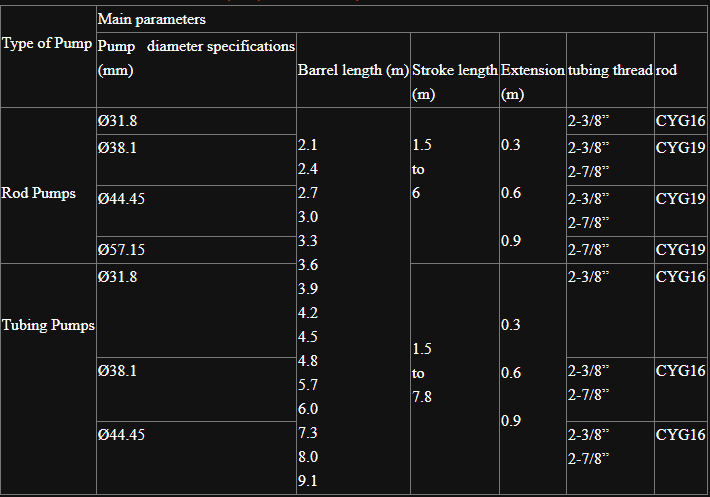
Task: Click the "Stroke length" column header
Action: click(454, 70)
